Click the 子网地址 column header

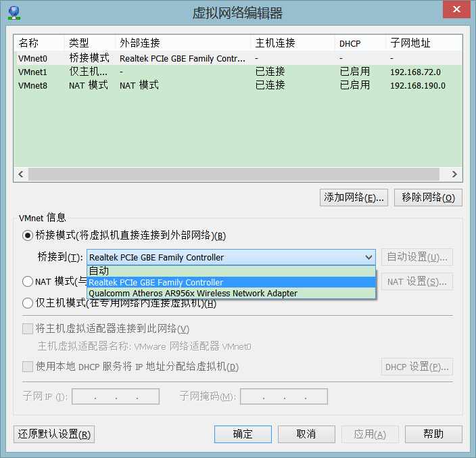click(x=424, y=43)
